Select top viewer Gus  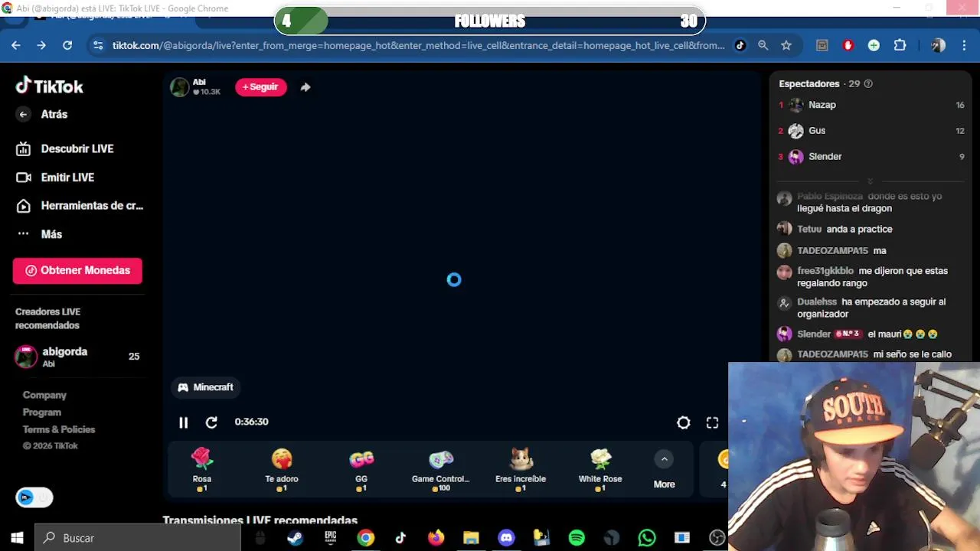[x=871, y=131]
